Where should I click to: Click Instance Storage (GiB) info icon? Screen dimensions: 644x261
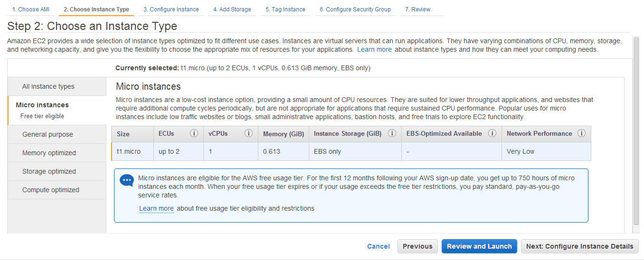coord(392,133)
